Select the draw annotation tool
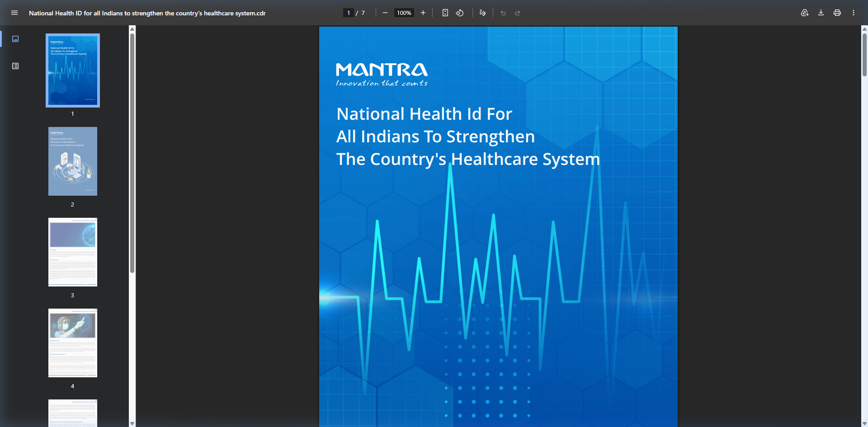This screenshot has width=868, height=427. click(483, 13)
